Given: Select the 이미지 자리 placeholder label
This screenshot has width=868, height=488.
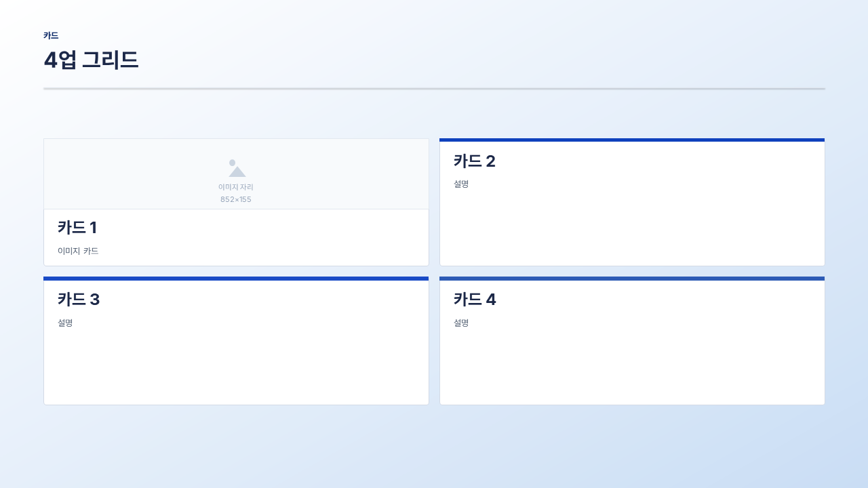Looking at the screenshot, I should tap(236, 187).
